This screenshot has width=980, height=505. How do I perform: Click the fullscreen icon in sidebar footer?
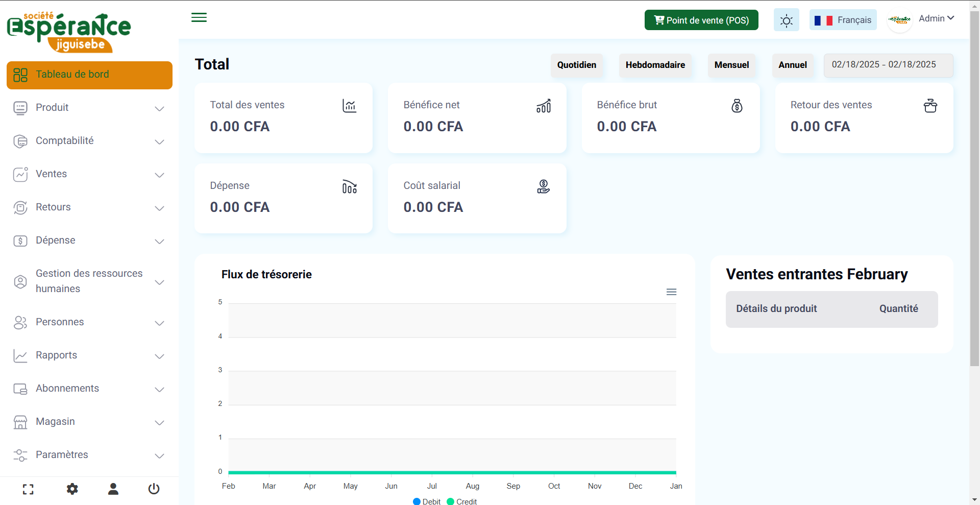tap(28, 489)
